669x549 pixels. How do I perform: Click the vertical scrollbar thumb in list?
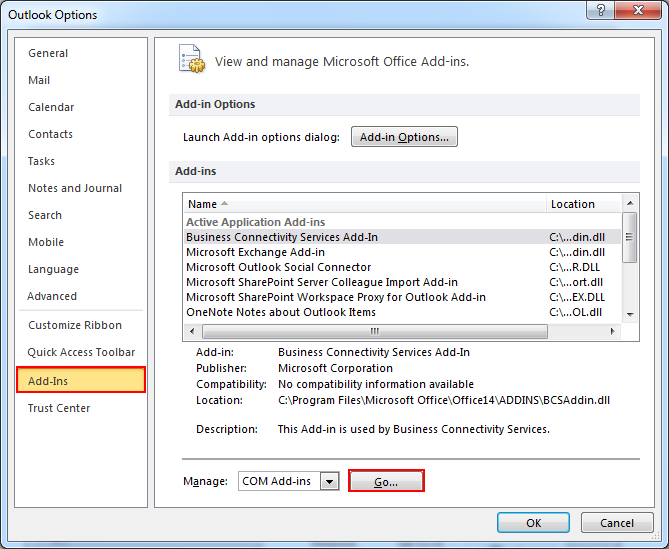[x=629, y=237]
